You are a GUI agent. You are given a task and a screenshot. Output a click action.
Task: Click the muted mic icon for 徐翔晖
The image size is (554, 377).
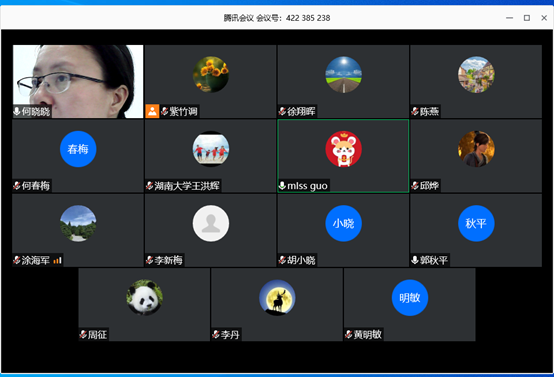[x=282, y=112]
